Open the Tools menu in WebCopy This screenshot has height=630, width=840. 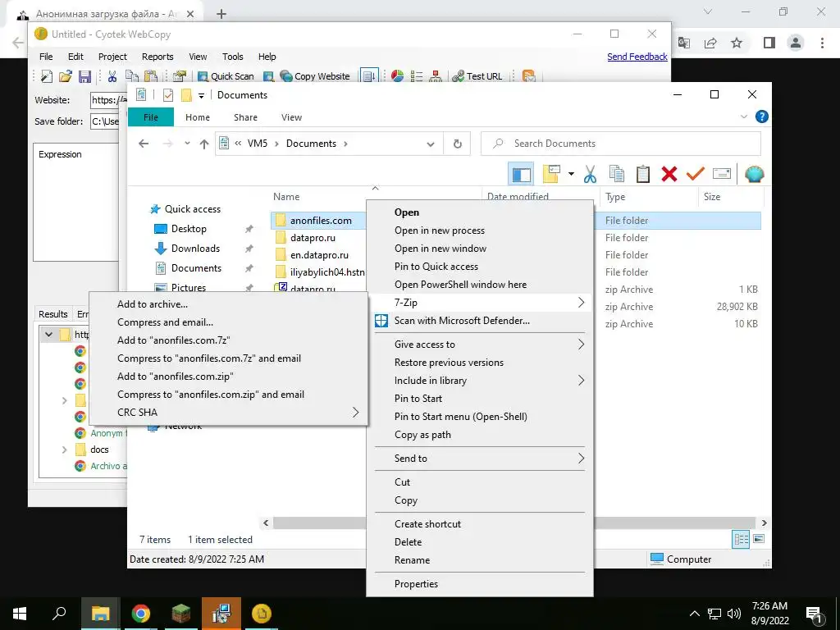point(232,57)
